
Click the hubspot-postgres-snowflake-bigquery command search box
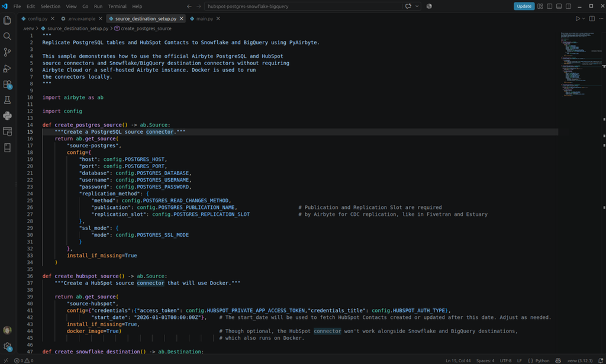tap(304, 6)
